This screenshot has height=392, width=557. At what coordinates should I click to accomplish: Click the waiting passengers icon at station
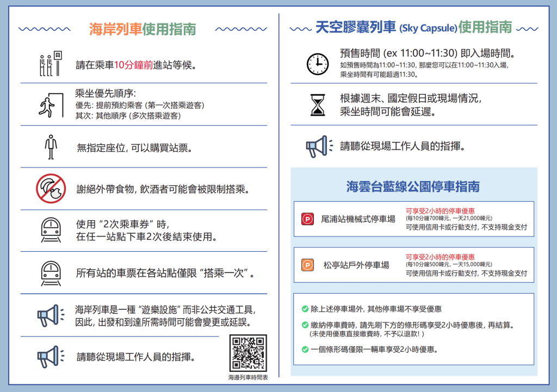click(x=51, y=64)
